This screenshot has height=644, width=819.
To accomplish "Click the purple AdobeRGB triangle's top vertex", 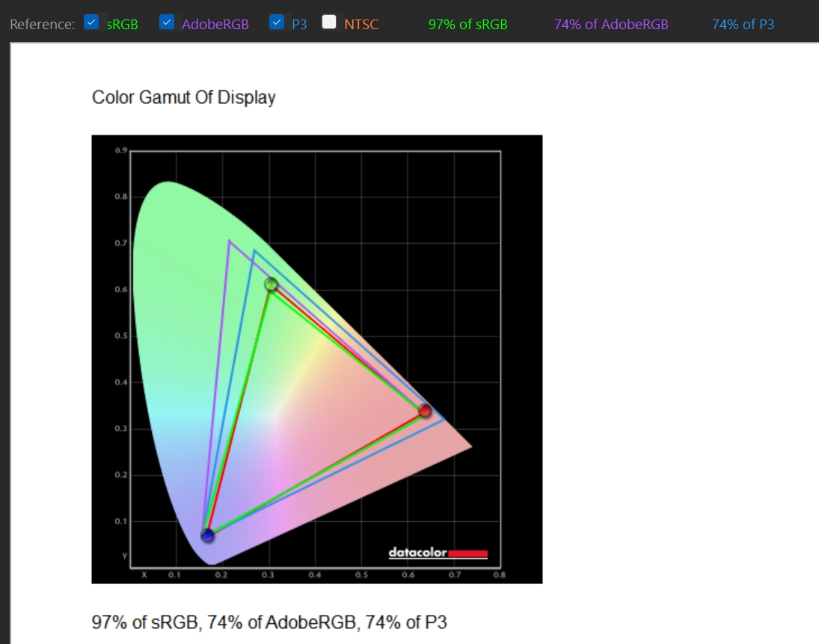I will [229, 241].
